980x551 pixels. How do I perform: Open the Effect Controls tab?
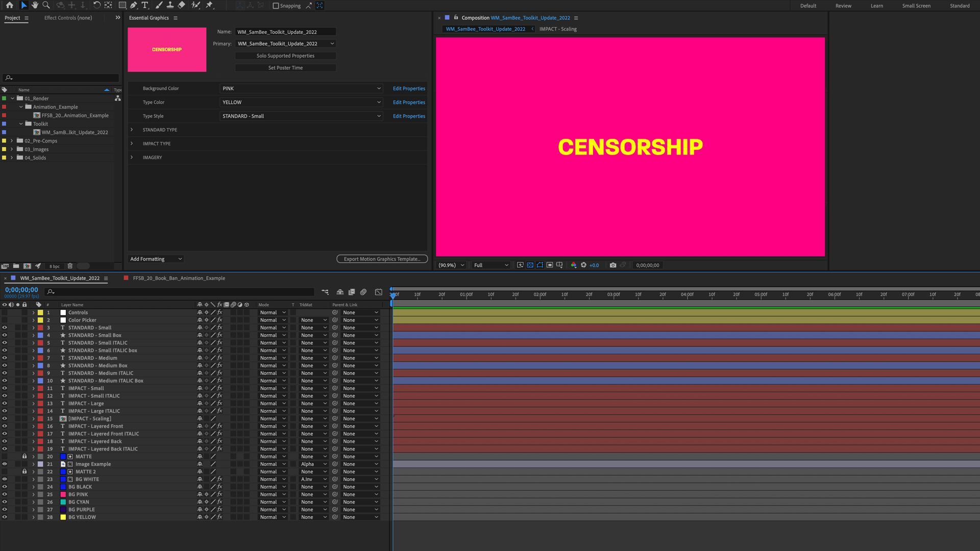pyautogui.click(x=68, y=18)
